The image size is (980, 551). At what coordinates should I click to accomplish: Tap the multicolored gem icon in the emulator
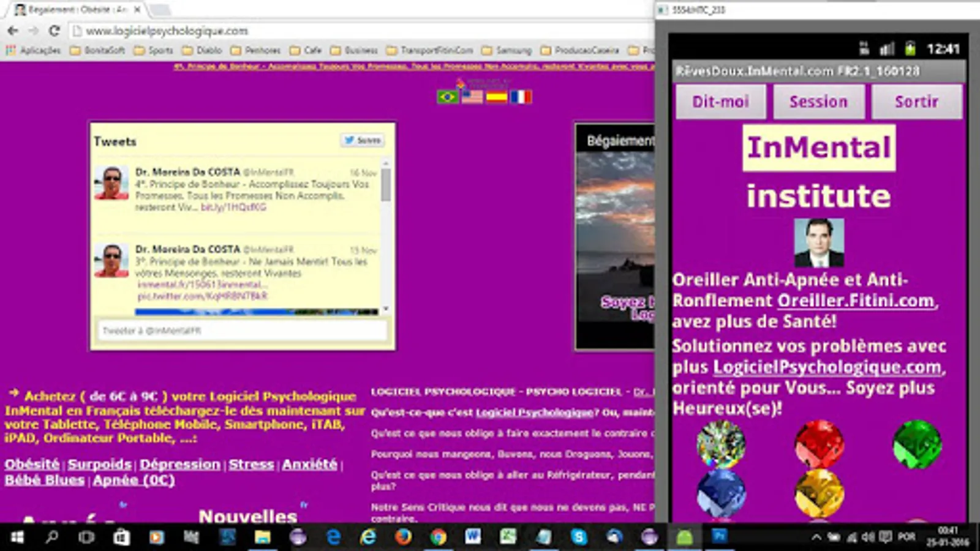coord(721,444)
